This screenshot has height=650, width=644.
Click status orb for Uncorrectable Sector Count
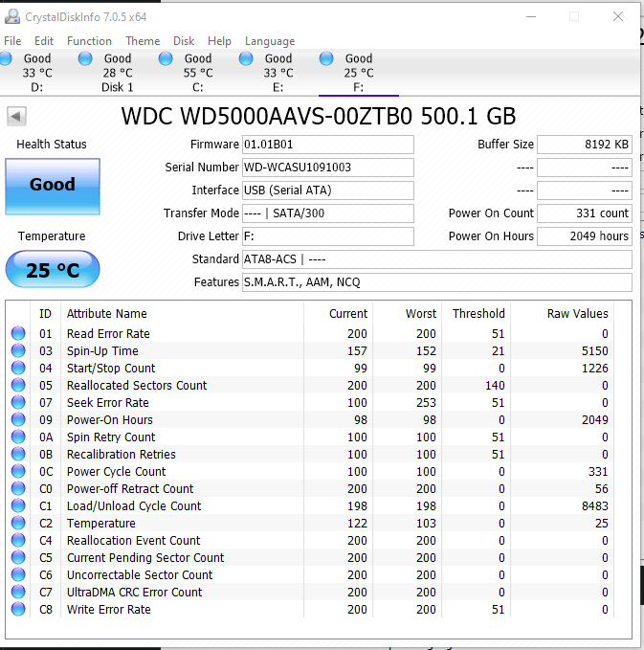(x=18, y=574)
